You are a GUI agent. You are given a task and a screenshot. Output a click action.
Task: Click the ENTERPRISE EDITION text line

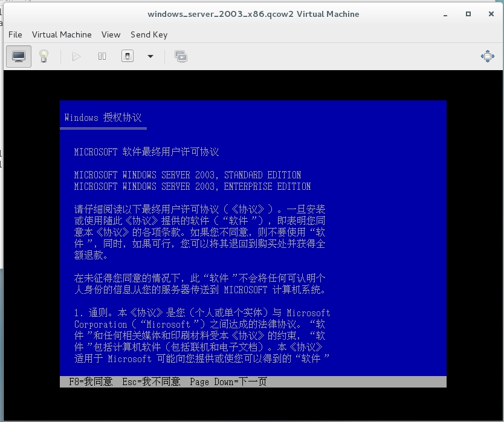[192, 187]
